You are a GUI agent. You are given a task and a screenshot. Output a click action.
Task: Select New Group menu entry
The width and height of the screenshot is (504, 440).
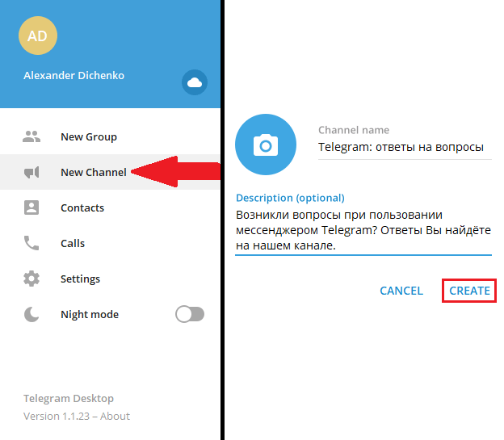point(110,136)
